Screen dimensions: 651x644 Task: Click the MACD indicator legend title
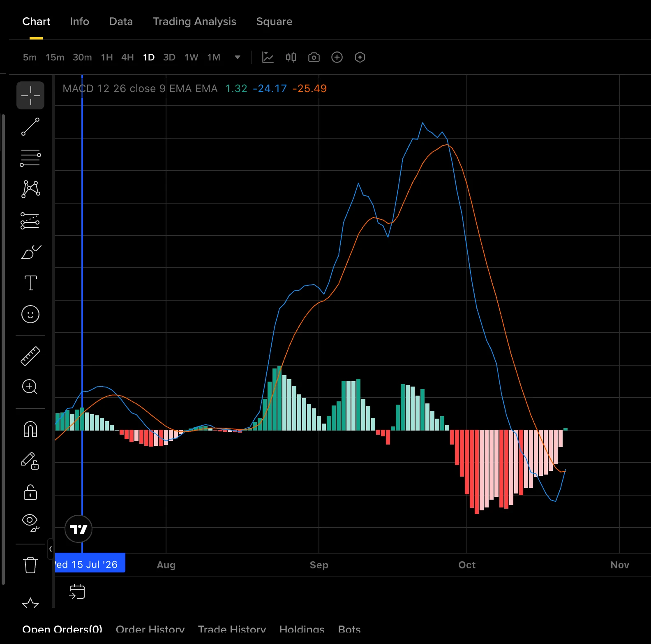140,88
